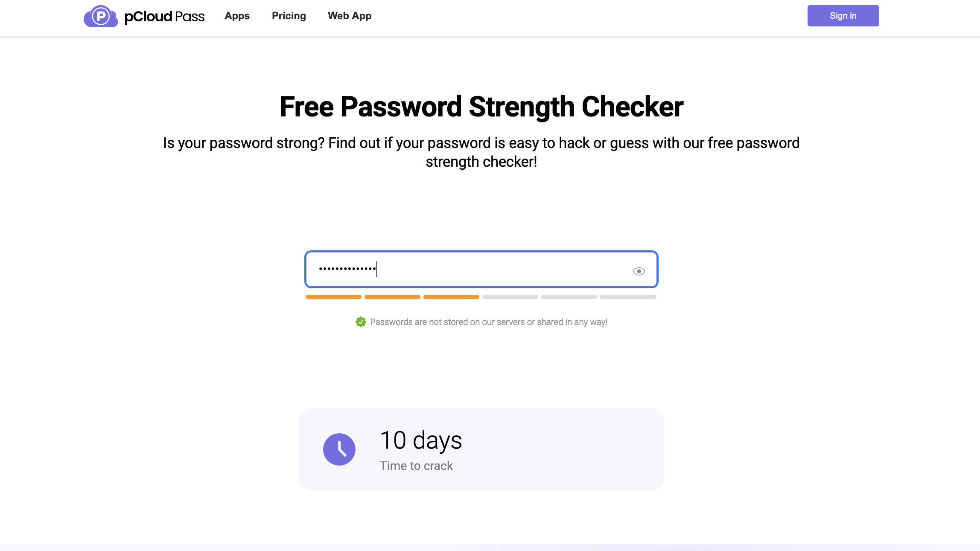Open the Apps navigation menu

click(x=237, y=16)
